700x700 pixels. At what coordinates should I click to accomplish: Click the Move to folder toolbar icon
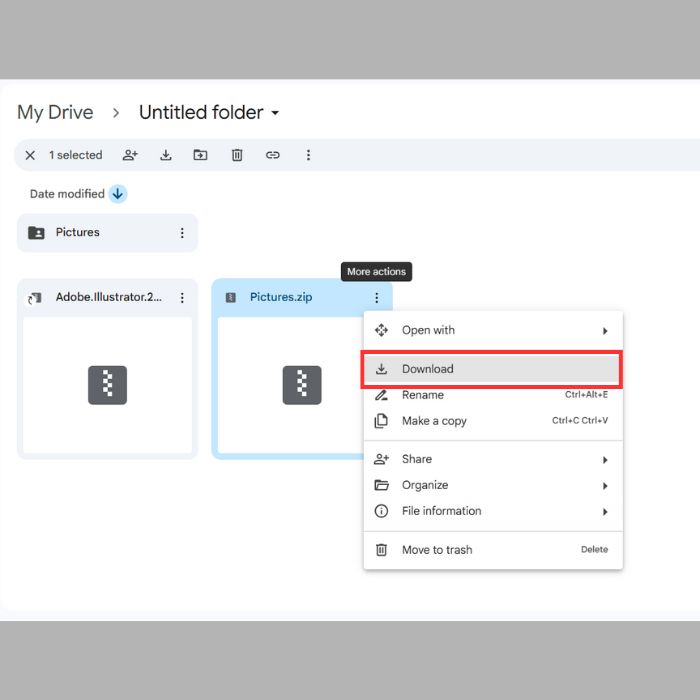[200, 155]
